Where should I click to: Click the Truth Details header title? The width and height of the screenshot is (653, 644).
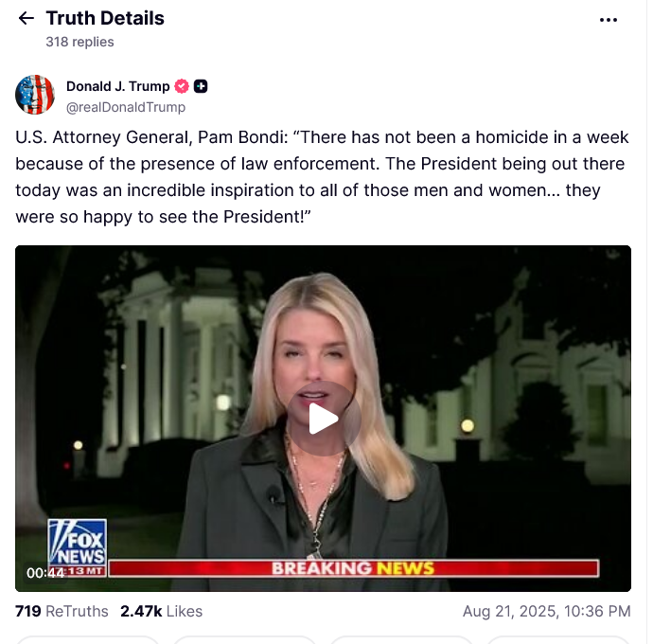tap(105, 18)
